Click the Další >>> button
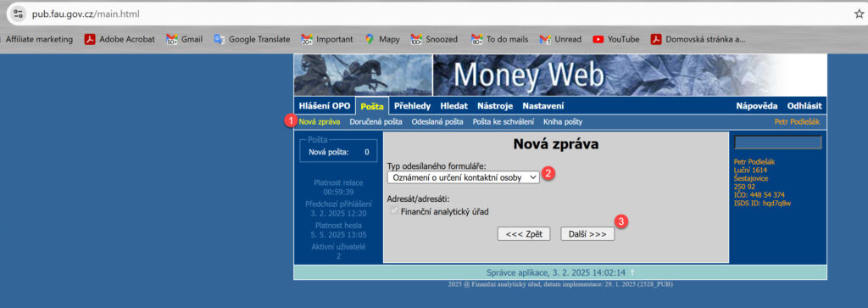 pyautogui.click(x=587, y=234)
